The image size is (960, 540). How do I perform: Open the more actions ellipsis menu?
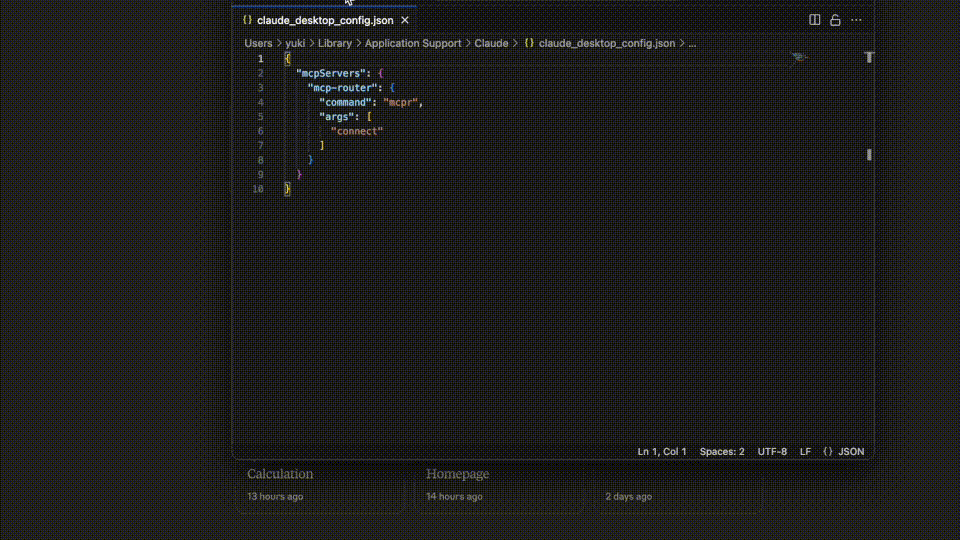(x=856, y=20)
